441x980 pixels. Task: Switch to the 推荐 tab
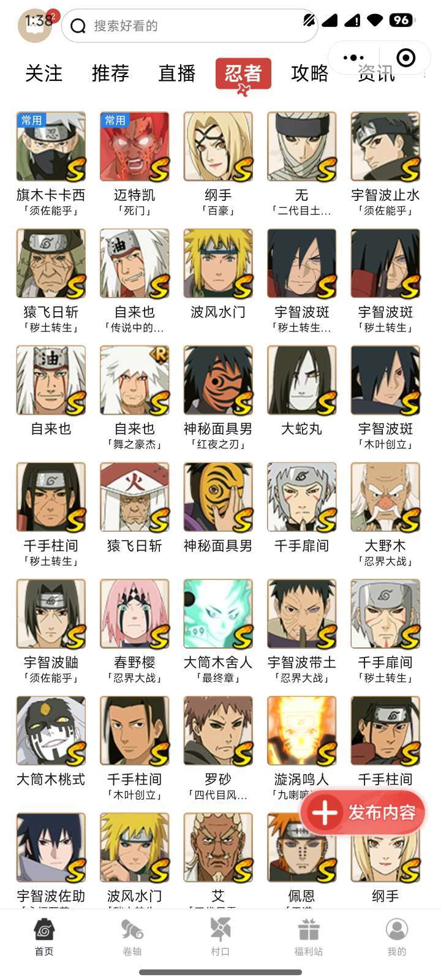110,73
